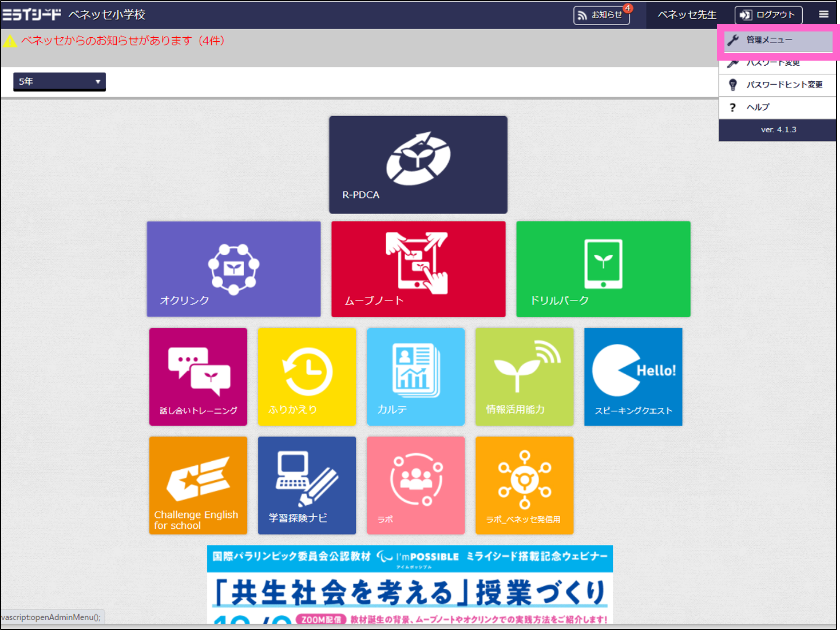Expand the 5年 grade dropdown
The height and width of the screenshot is (630, 840).
pyautogui.click(x=60, y=81)
